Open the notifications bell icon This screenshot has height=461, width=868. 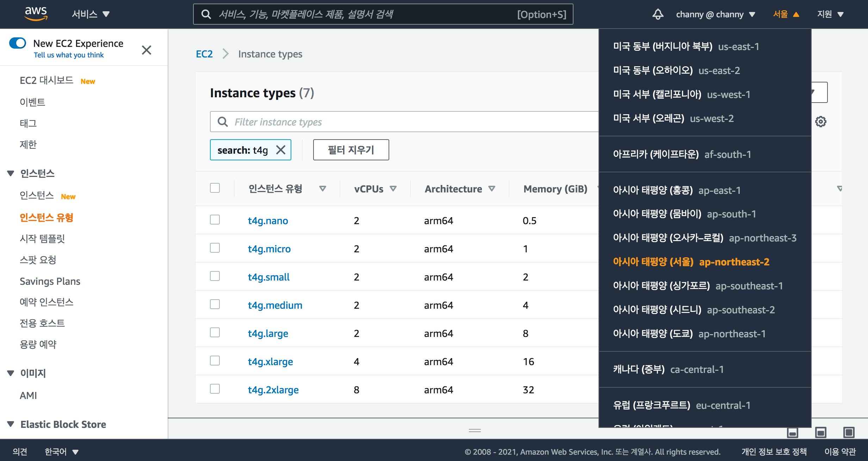click(658, 14)
